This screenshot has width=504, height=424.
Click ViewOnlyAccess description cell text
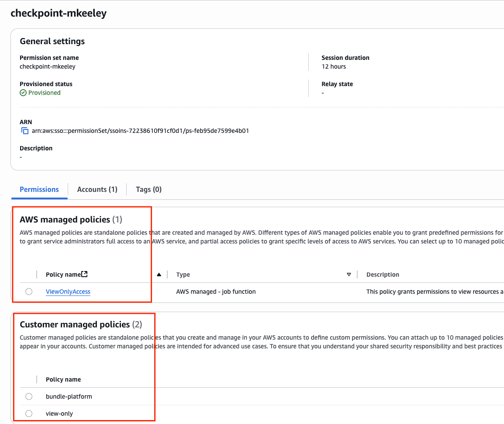(435, 292)
